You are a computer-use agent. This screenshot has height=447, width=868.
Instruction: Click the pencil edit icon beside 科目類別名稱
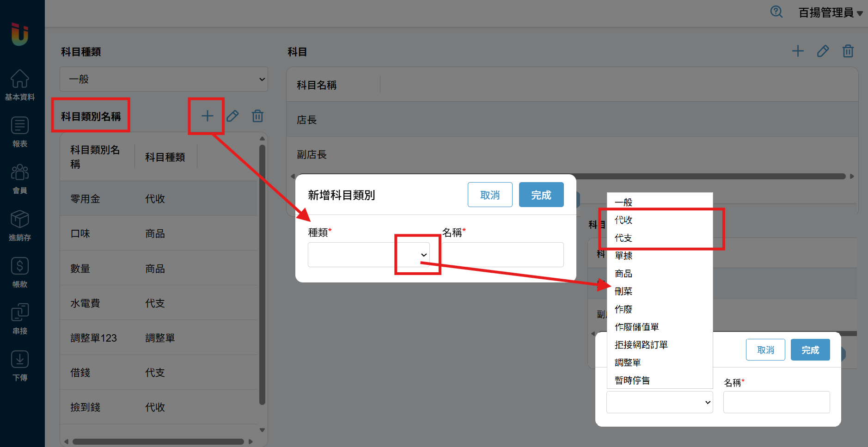(x=232, y=116)
